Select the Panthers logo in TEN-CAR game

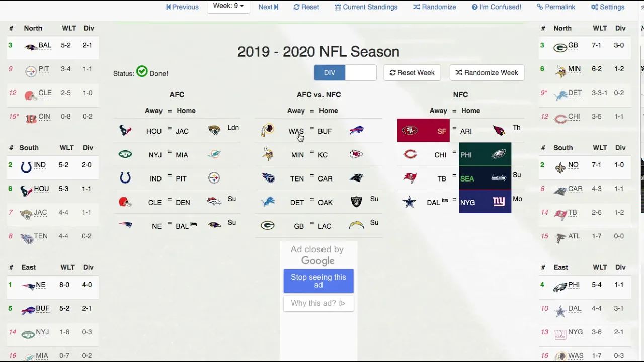[357, 178]
